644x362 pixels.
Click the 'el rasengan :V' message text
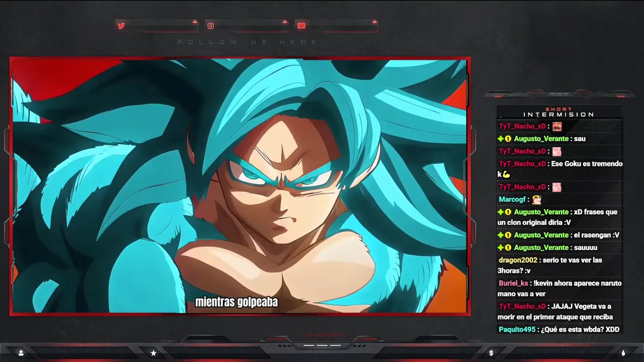pos(597,235)
